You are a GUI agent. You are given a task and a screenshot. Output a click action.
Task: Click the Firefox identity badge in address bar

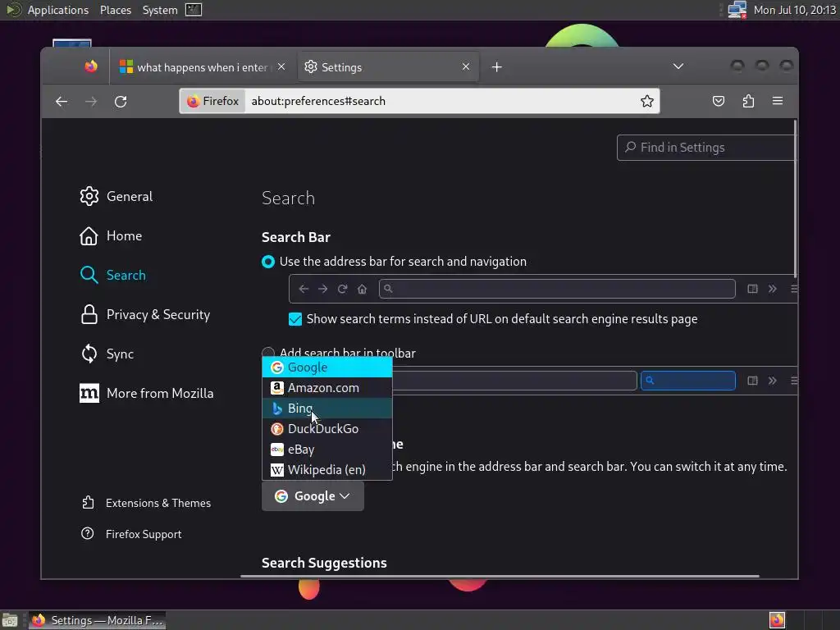pyautogui.click(x=212, y=101)
